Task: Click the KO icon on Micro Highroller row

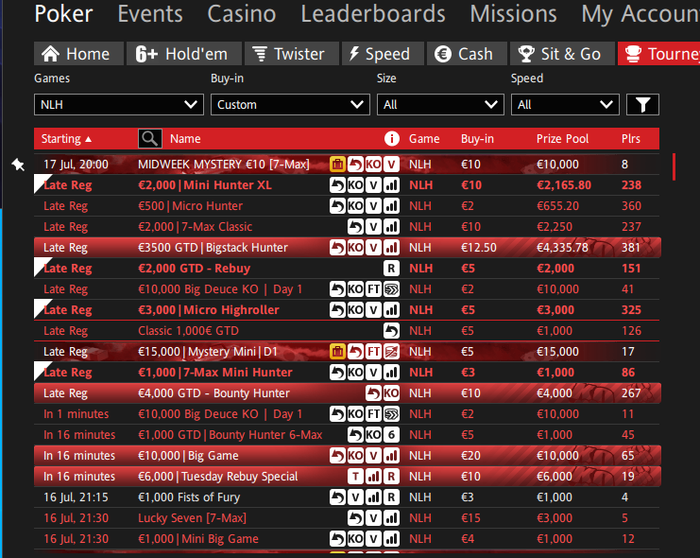Action: click(355, 310)
